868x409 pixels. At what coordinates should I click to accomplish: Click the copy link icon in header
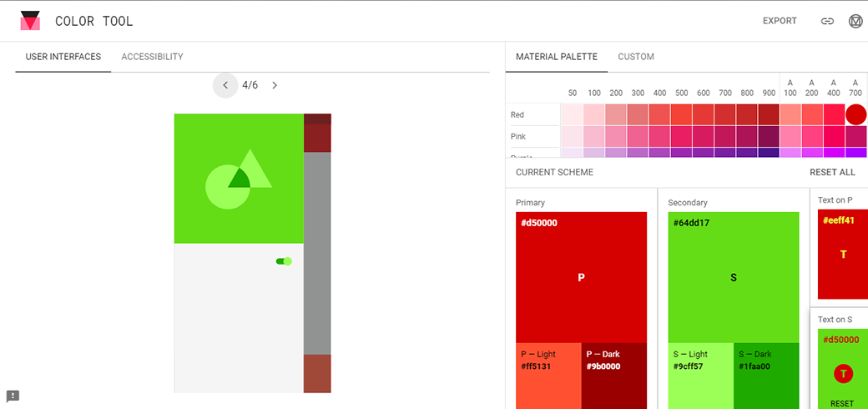(x=827, y=21)
